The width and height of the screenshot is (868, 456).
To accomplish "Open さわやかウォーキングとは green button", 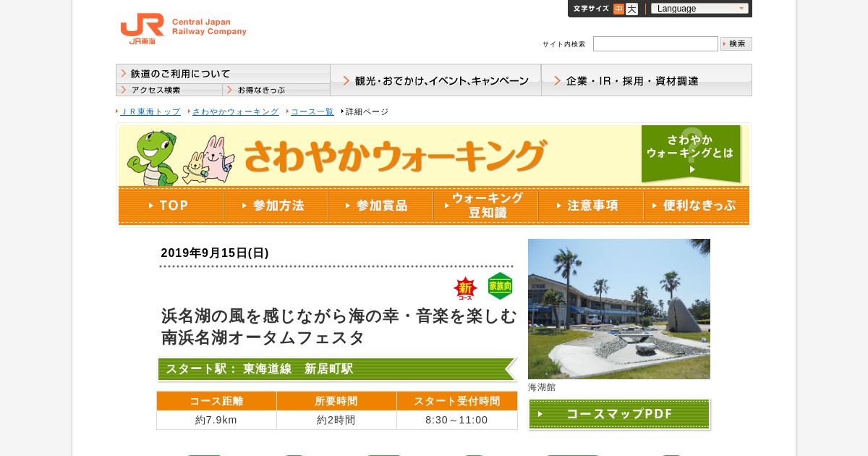I will click(691, 153).
